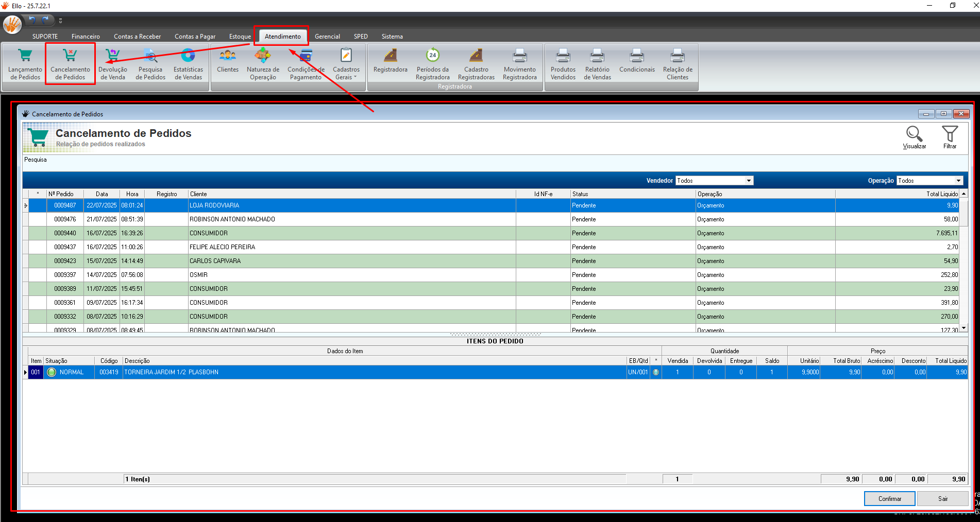The height and width of the screenshot is (522, 980).
Task: Sort by Total Liquido header in orders grid
Action: [x=897, y=194]
